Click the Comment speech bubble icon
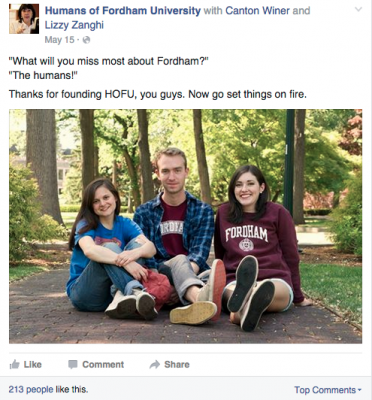 pyautogui.click(x=73, y=364)
